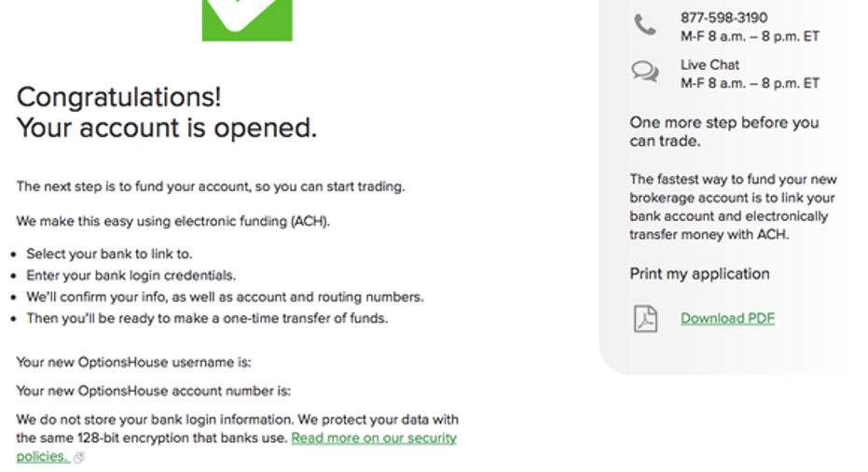Click the Live Chat label

tap(710, 64)
